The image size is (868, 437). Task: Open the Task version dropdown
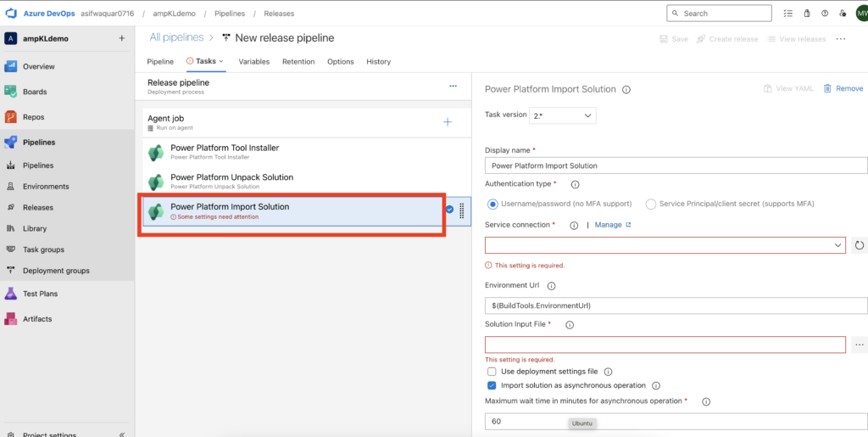(x=563, y=115)
